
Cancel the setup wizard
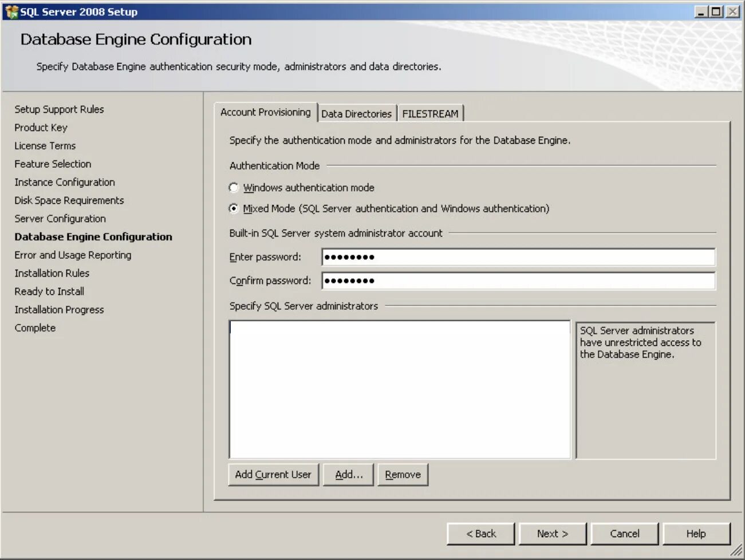(625, 534)
